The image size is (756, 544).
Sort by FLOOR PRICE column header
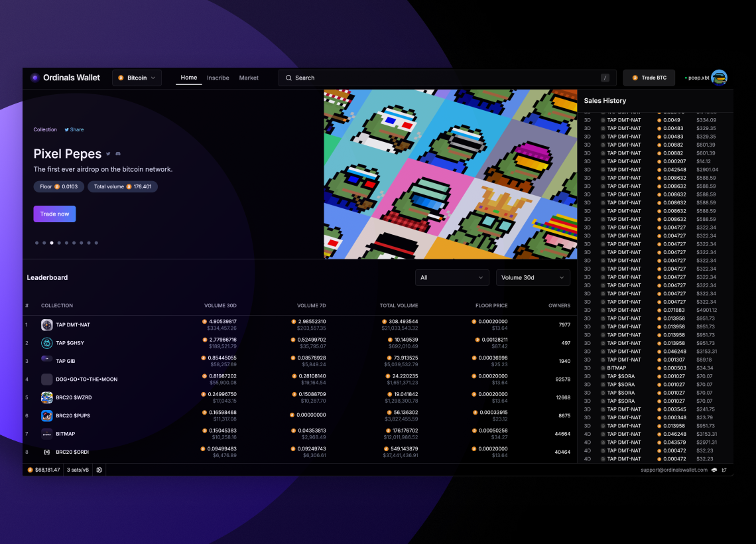(491, 306)
